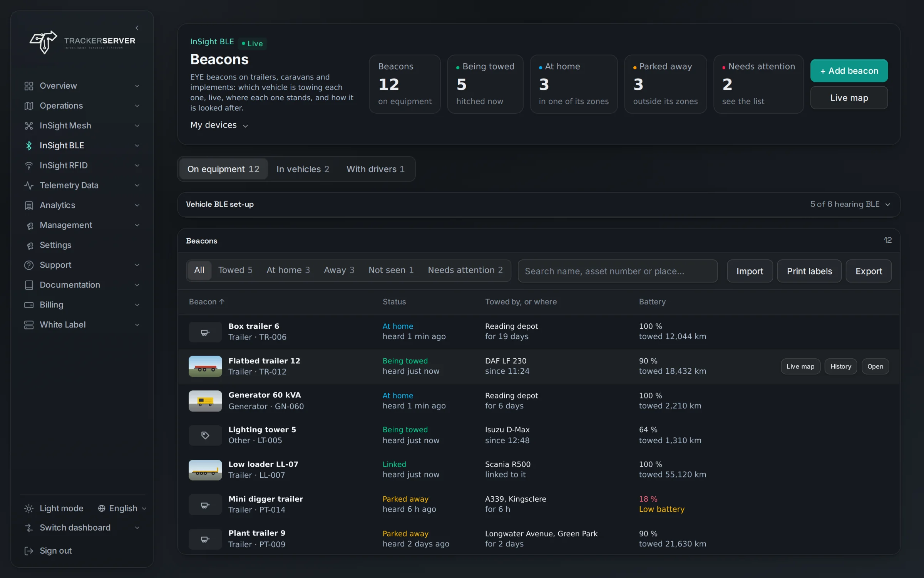Screen dimensions: 924x578
Task: Open Live map from header
Action: [849, 98]
